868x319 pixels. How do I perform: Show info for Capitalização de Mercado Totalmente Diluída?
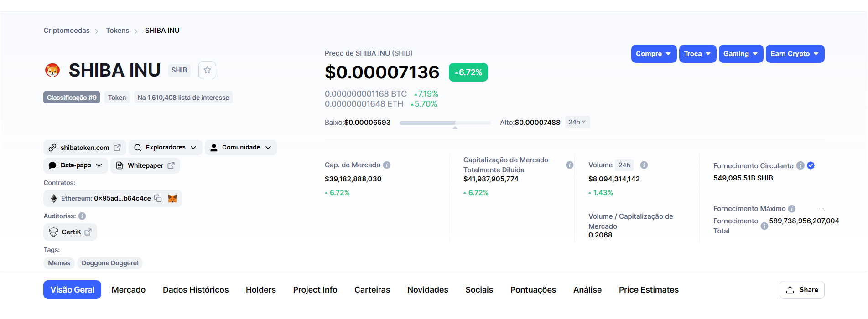pyautogui.click(x=570, y=165)
